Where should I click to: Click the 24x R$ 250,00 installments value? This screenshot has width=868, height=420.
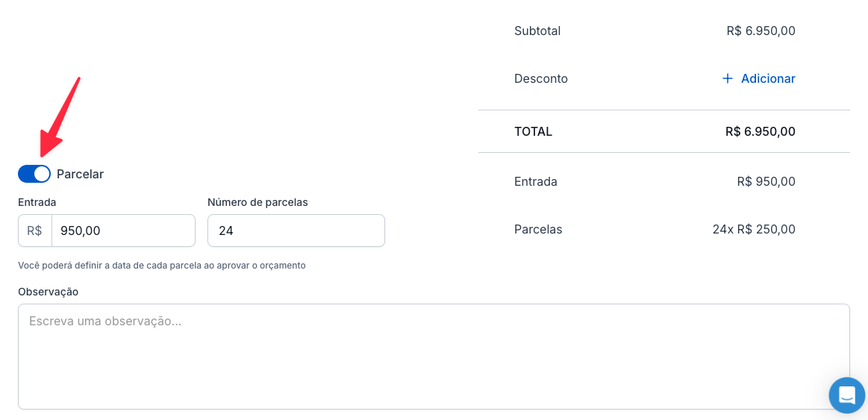coord(754,229)
